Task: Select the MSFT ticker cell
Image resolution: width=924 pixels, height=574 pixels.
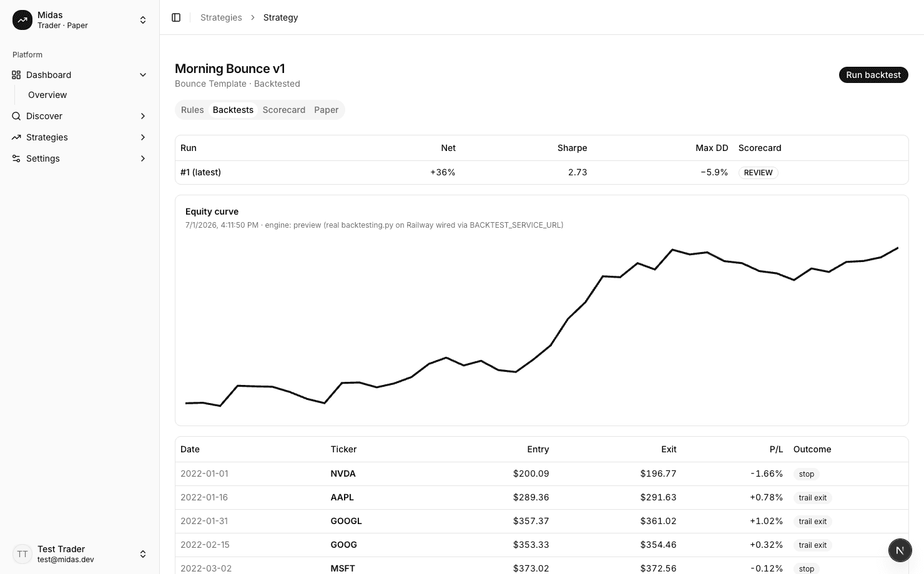Action: [x=343, y=568]
